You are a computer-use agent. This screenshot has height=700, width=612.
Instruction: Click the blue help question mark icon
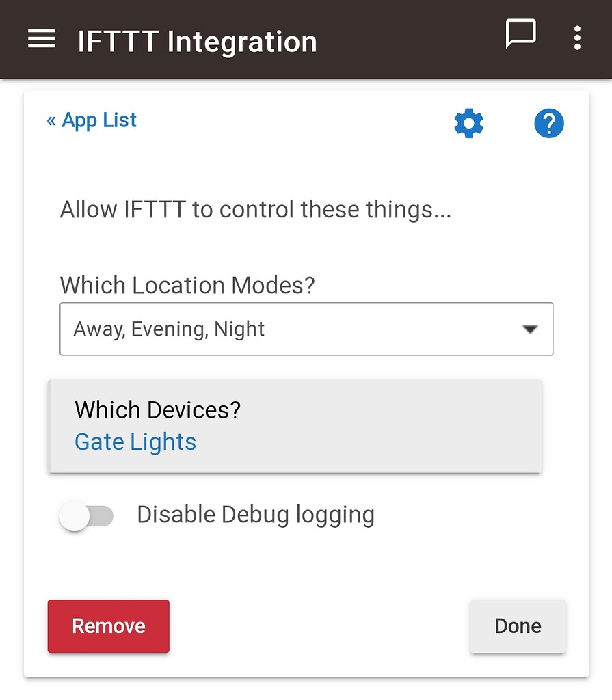[548, 124]
